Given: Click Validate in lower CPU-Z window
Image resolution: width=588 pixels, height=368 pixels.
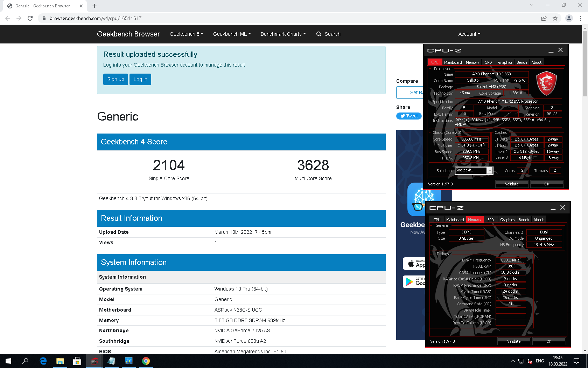Looking at the screenshot, I should click(514, 341).
